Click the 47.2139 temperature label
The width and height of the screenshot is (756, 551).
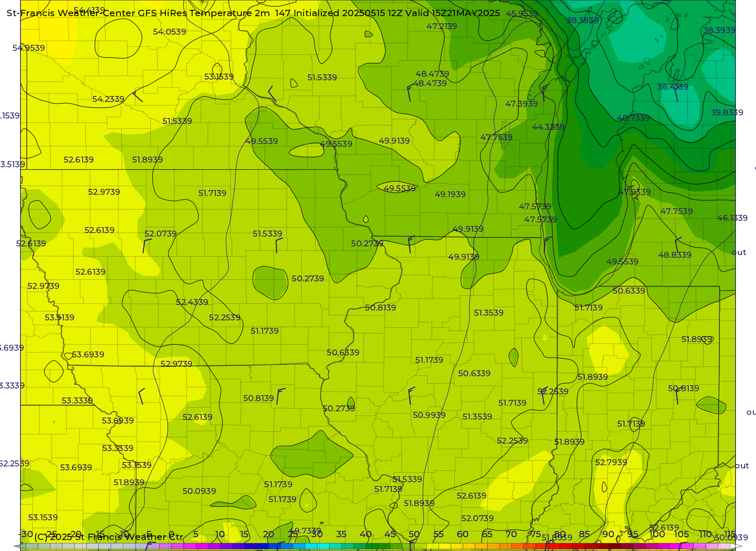[x=442, y=26]
